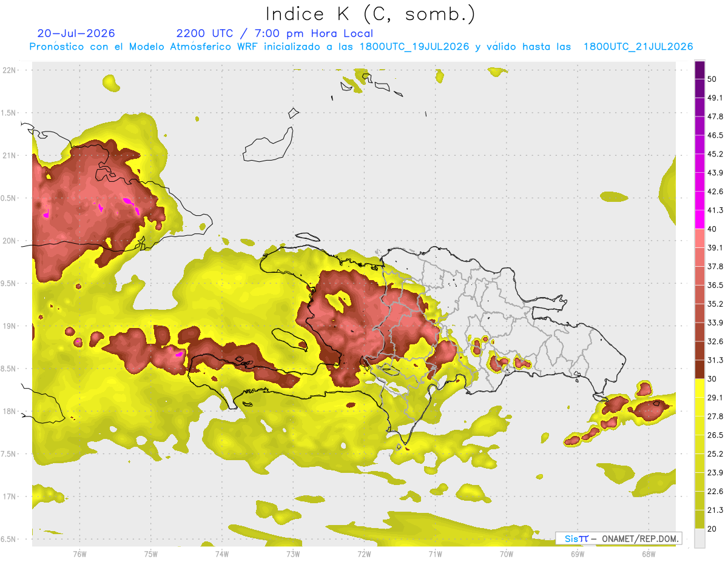Image resolution: width=728 pixels, height=562 pixels.
Task: Click the legend value '40'
Action: [x=712, y=229]
